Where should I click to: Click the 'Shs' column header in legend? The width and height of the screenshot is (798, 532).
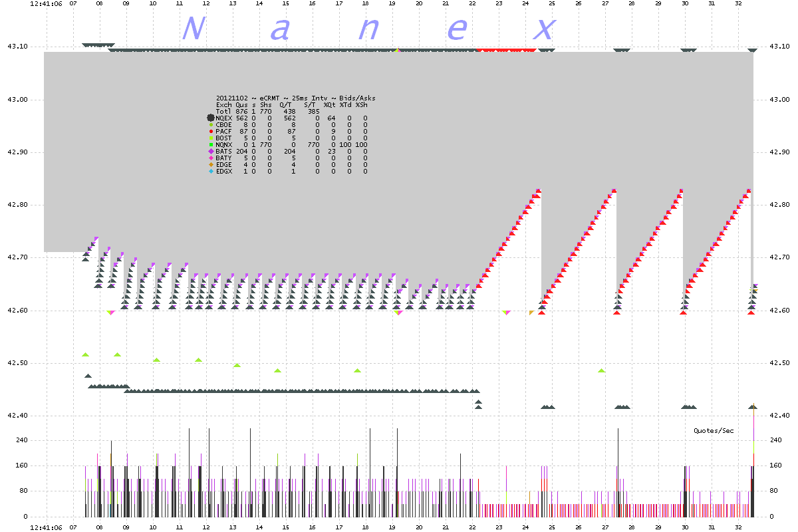266,104
